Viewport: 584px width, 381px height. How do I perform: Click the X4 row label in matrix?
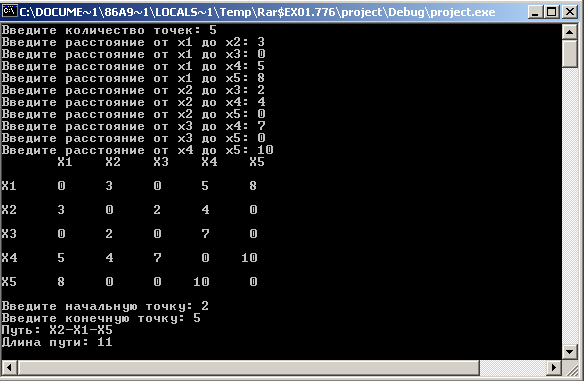(9, 257)
